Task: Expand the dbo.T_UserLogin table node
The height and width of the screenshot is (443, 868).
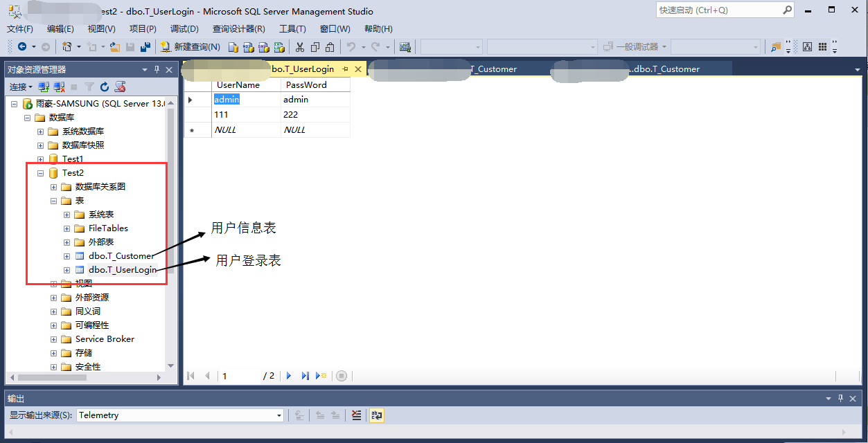Action: tap(67, 270)
